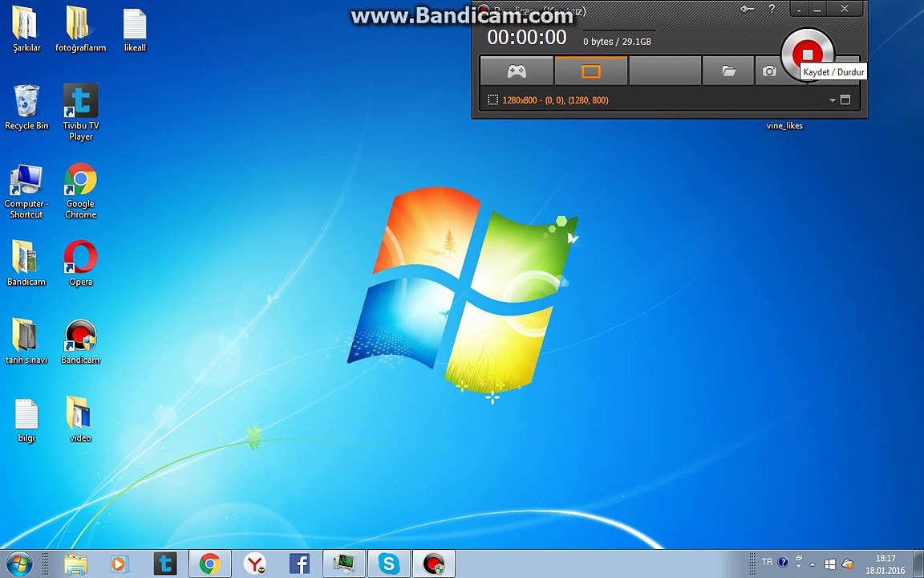Select Computer - Shortcut icon
The image size is (924, 578).
pos(26,192)
